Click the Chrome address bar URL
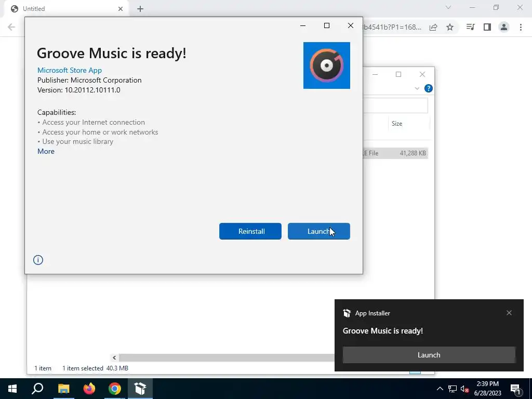The width and height of the screenshot is (532, 399). pyautogui.click(x=392, y=27)
